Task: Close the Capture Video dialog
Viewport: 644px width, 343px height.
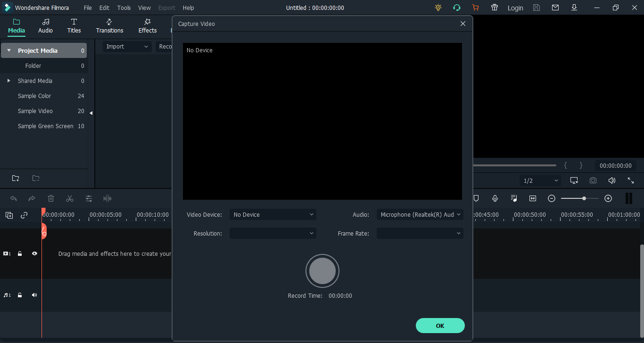Action: pyautogui.click(x=463, y=24)
